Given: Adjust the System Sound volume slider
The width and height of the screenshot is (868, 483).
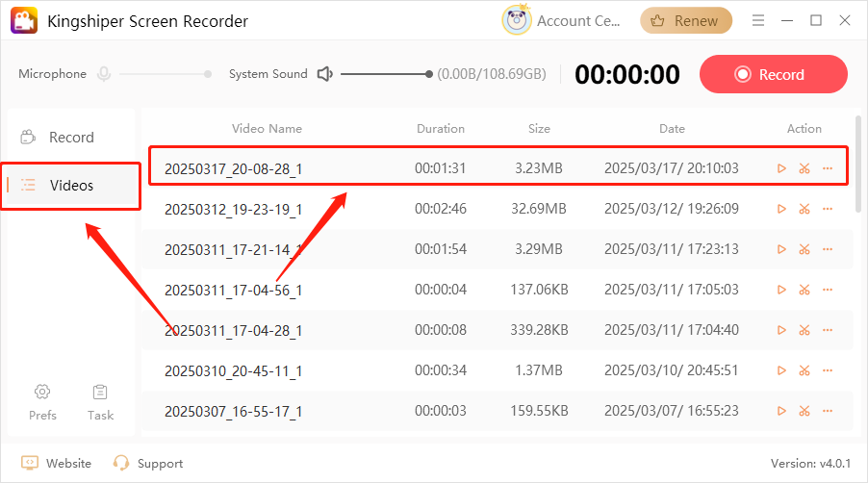Looking at the screenshot, I should [387, 74].
